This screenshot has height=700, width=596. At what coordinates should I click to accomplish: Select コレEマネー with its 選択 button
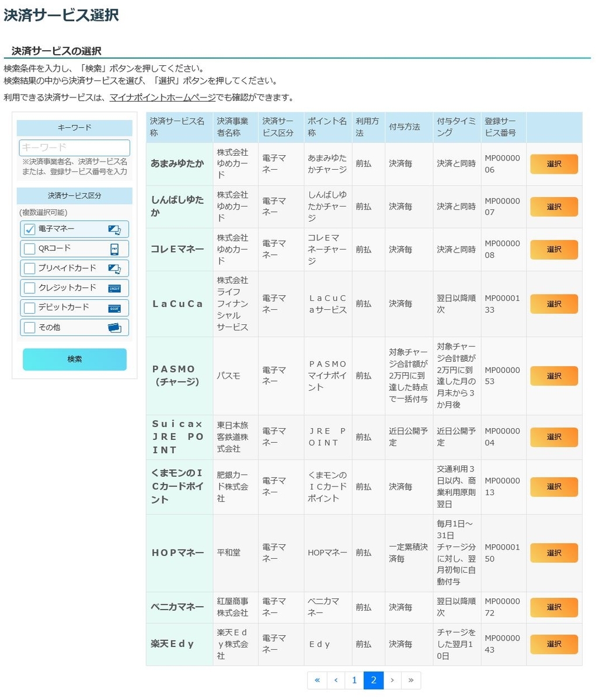(x=554, y=249)
